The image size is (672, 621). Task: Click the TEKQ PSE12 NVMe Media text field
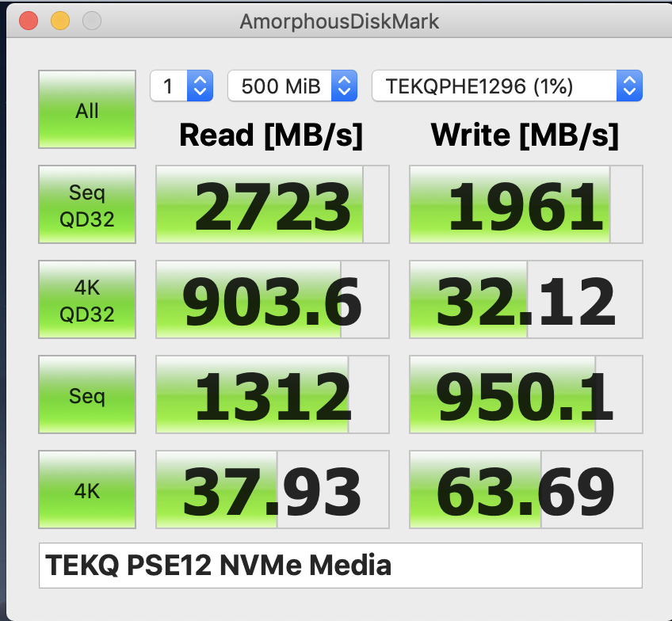[340, 566]
